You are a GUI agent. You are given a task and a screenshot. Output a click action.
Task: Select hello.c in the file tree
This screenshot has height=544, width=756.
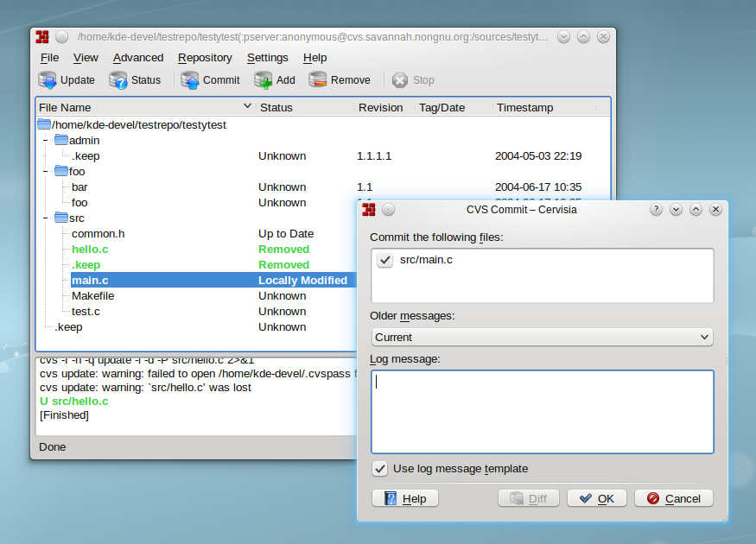click(x=90, y=249)
